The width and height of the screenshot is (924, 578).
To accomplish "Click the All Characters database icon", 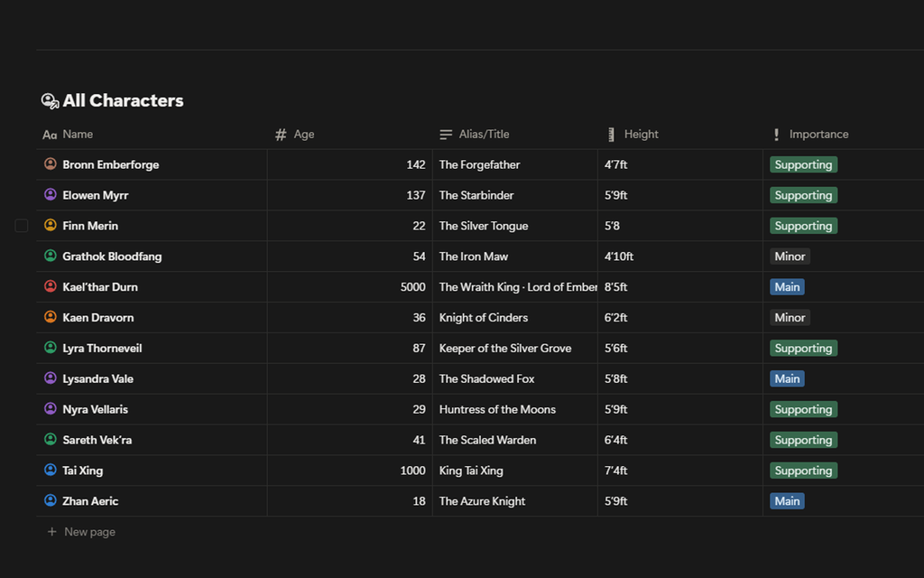I will pos(50,101).
